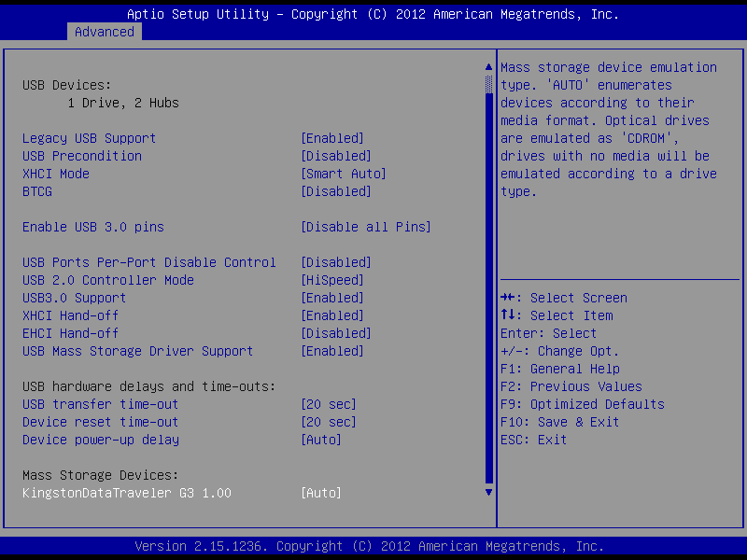Select KingstonDataTraveler G3 1.00 device entry
The width and height of the screenshot is (747, 560).
(x=127, y=493)
